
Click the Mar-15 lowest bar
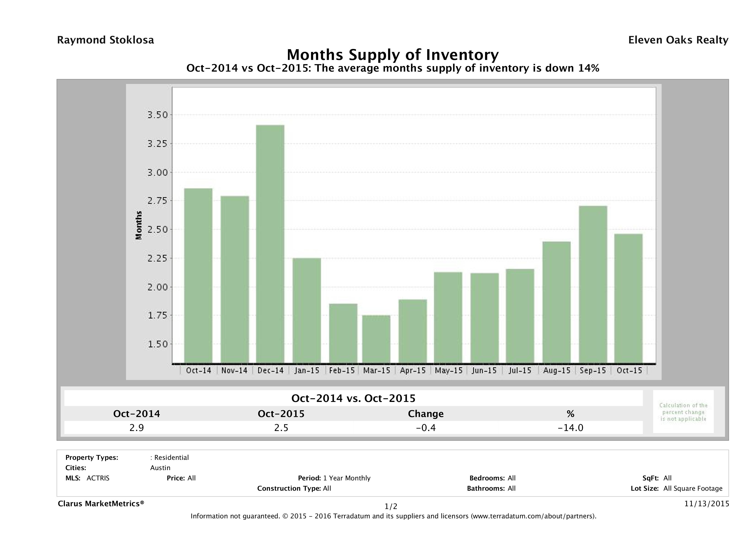coord(376,339)
